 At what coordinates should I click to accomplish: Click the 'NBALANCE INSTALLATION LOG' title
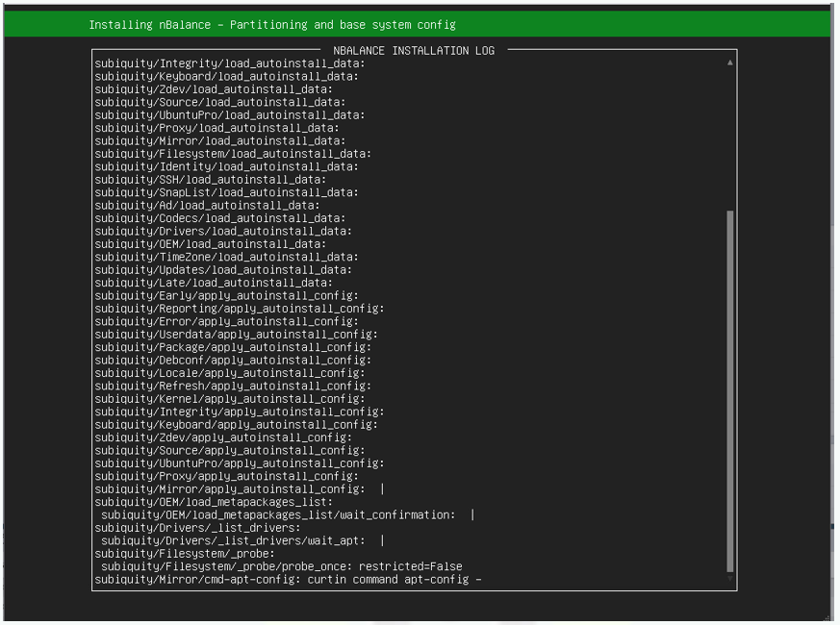(x=414, y=50)
